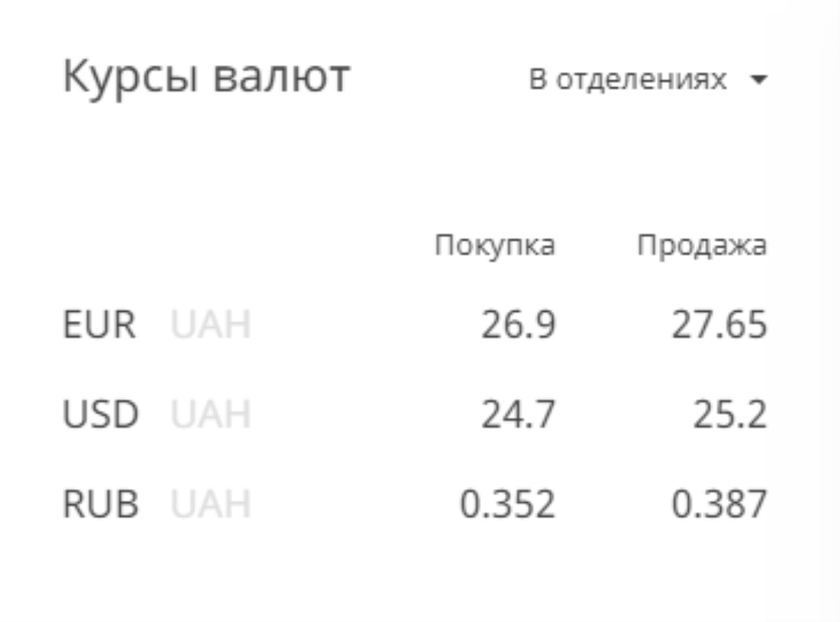840x622 pixels.
Task: Click the word 'Курсы' in the title
Action: click(130, 78)
